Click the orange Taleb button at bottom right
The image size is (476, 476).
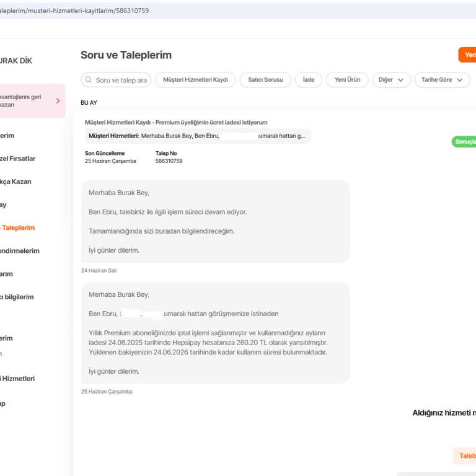coord(466,456)
